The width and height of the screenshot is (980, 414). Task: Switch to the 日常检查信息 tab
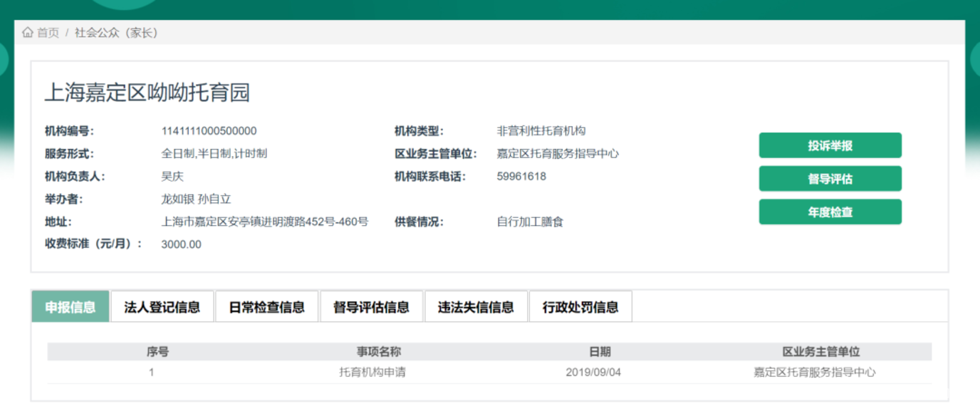point(267,307)
